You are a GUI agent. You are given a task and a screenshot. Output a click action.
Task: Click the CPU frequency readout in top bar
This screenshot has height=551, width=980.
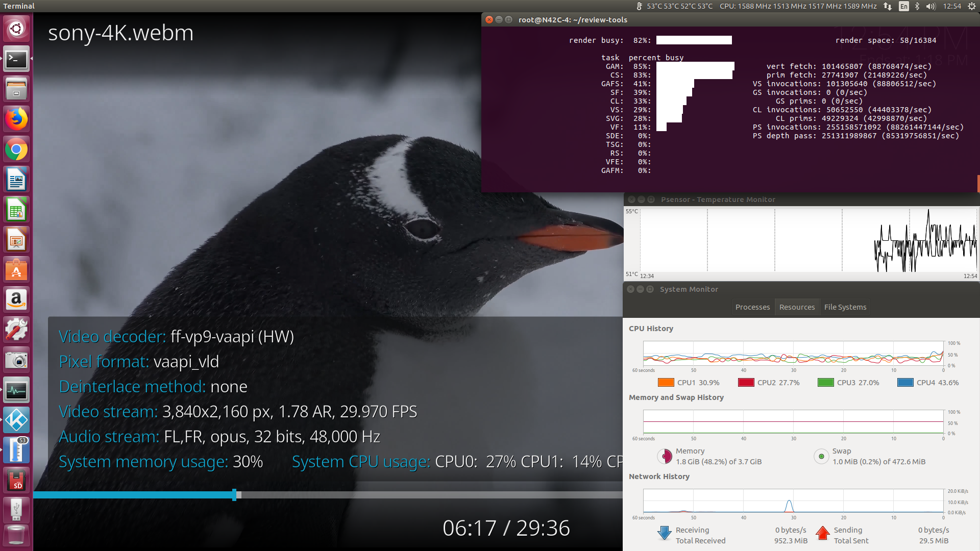(798, 6)
